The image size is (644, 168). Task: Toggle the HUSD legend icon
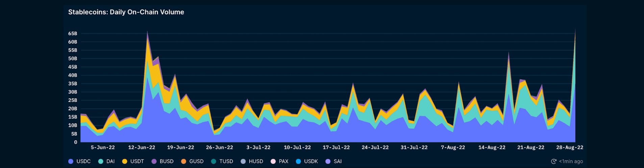coord(243,161)
